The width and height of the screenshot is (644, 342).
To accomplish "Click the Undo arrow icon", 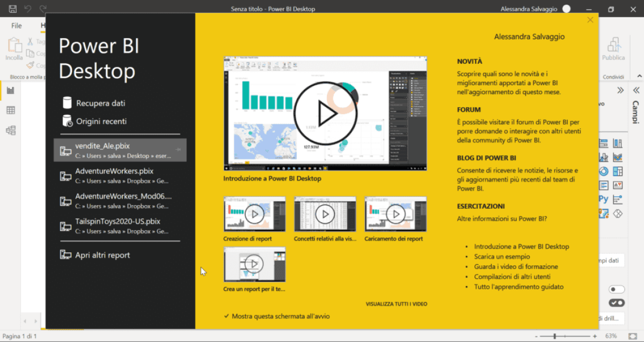I will pyautogui.click(x=28, y=9).
